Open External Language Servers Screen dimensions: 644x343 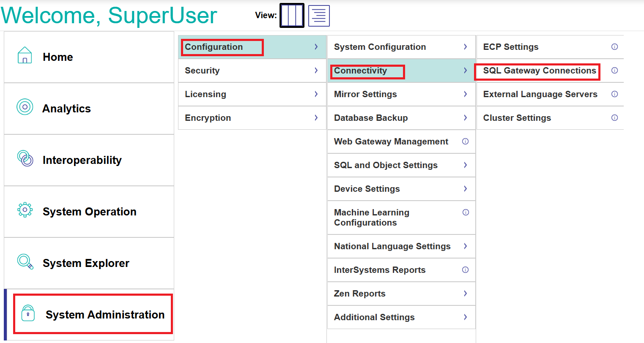point(540,94)
